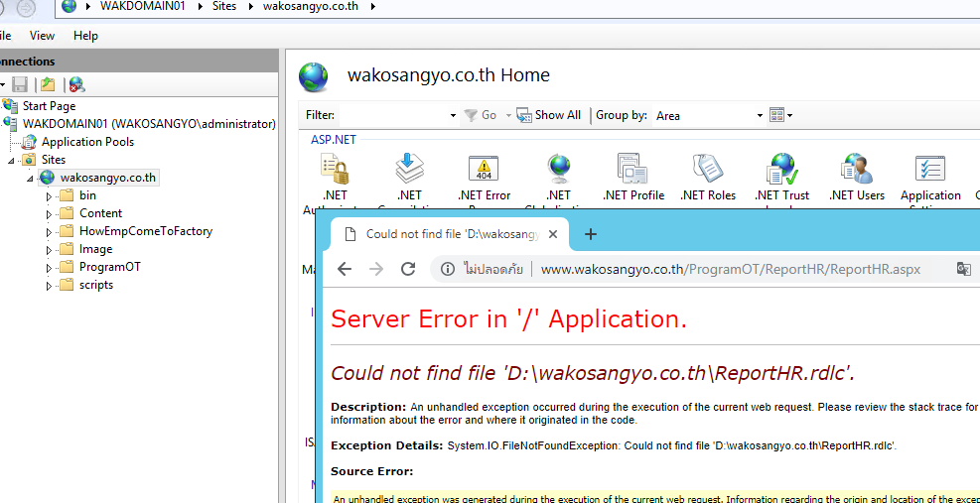
Task: Select scripts folder in tree
Action: [x=96, y=285]
